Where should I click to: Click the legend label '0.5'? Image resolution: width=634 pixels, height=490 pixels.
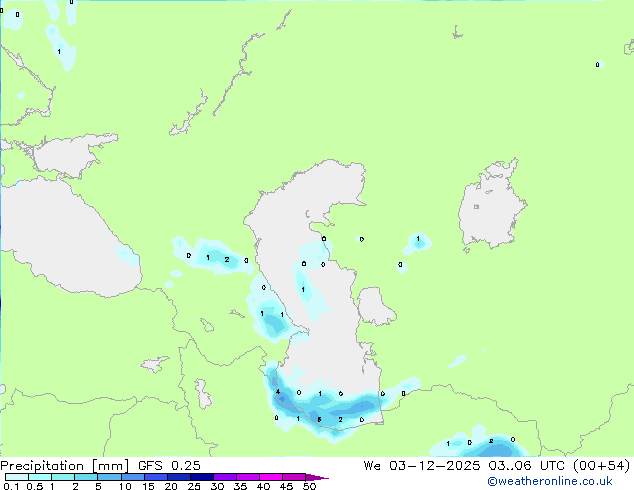coord(35,486)
